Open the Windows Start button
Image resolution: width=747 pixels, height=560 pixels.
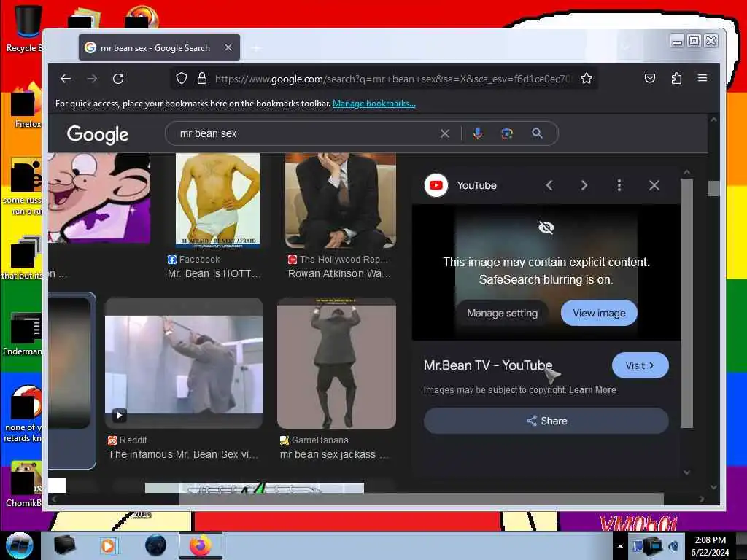[19, 545]
